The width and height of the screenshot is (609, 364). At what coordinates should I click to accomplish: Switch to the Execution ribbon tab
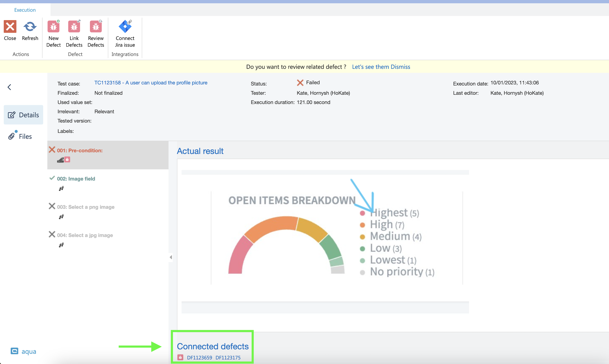click(x=25, y=10)
